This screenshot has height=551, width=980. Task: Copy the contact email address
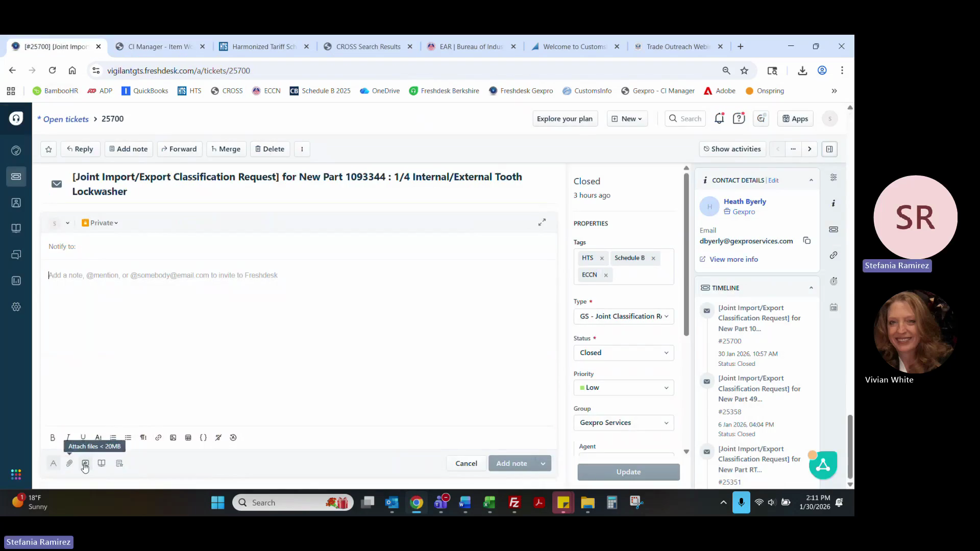click(807, 241)
